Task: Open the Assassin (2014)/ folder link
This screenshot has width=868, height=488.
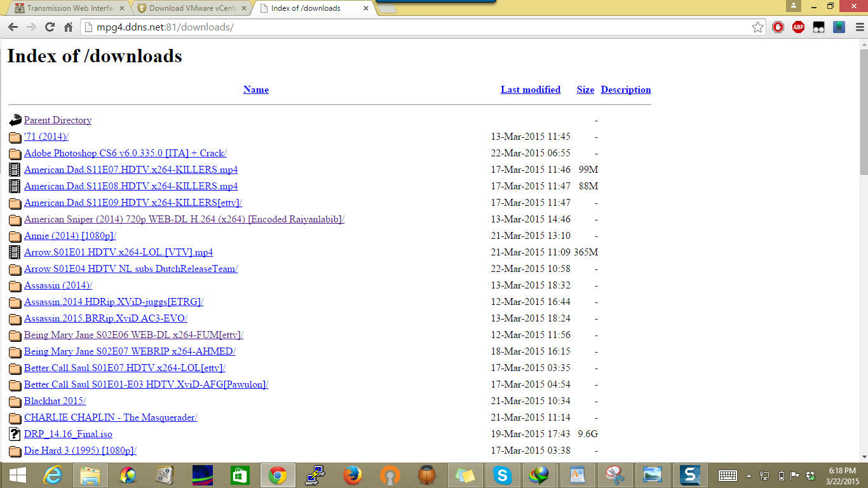Action: (x=58, y=285)
